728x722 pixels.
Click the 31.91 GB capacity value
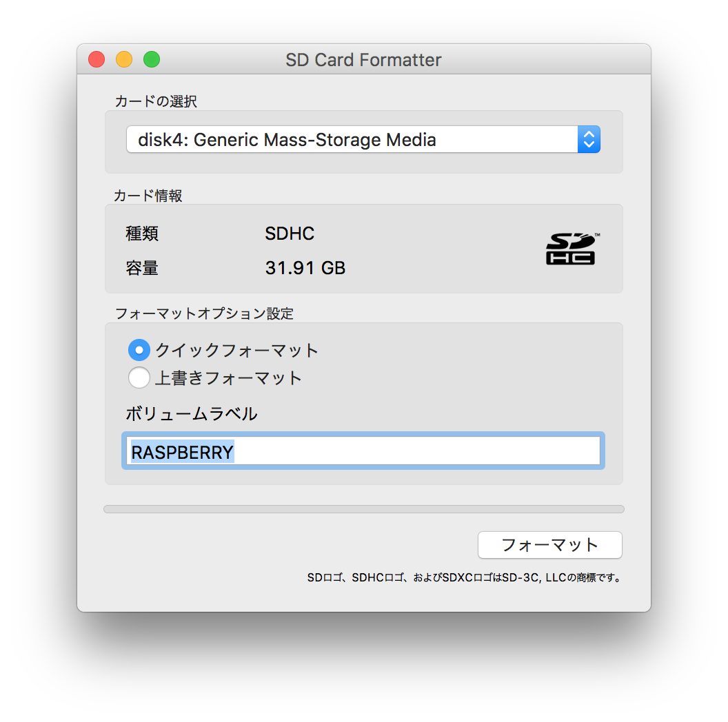coord(305,268)
